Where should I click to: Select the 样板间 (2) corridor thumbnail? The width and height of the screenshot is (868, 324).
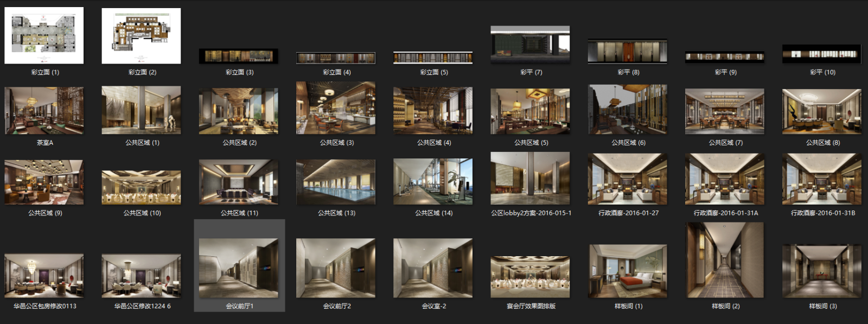click(x=725, y=261)
